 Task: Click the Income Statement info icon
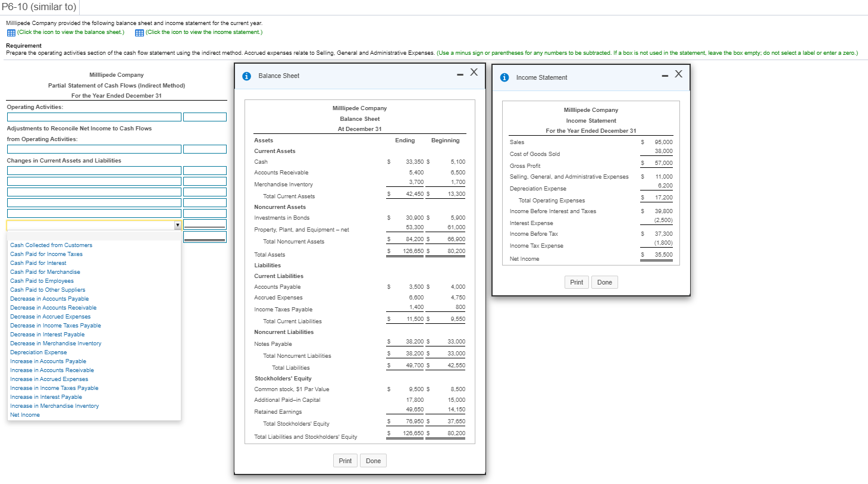pyautogui.click(x=504, y=77)
